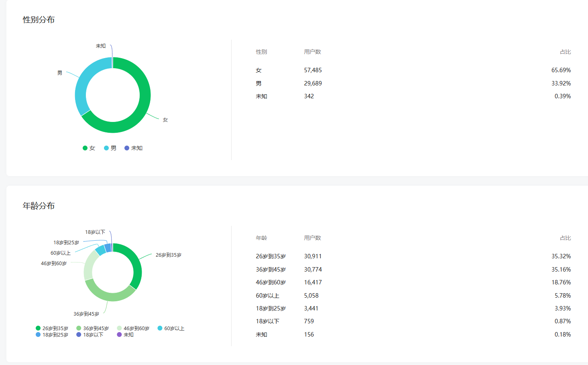Image resolution: width=588 pixels, height=365 pixels.
Task: Click the 30,911 value in age table
Action: point(313,256)
